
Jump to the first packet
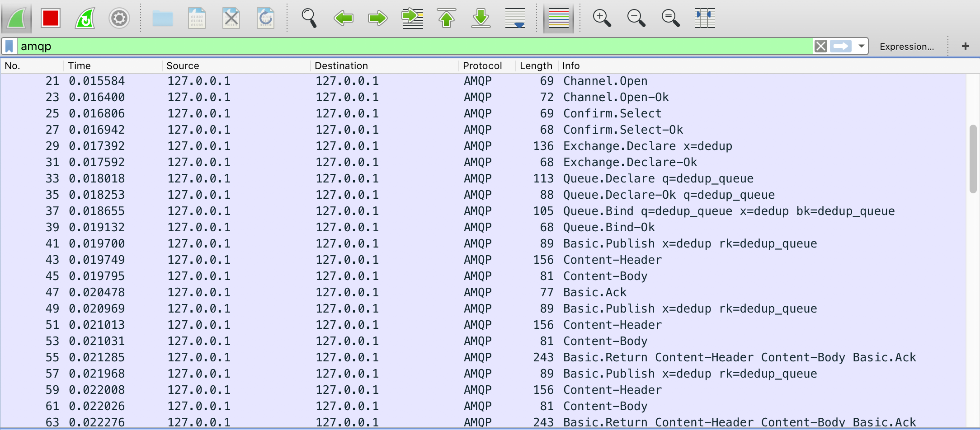(x=447, y=18)
